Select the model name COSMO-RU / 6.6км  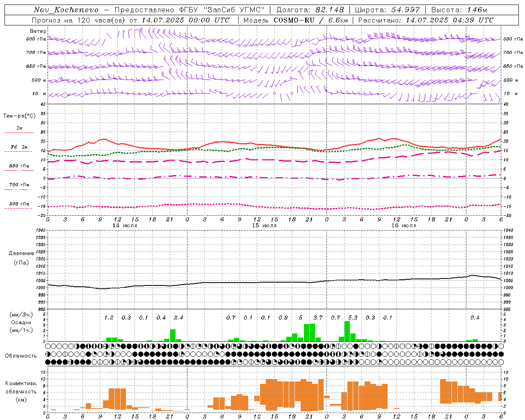coord(311,20)
